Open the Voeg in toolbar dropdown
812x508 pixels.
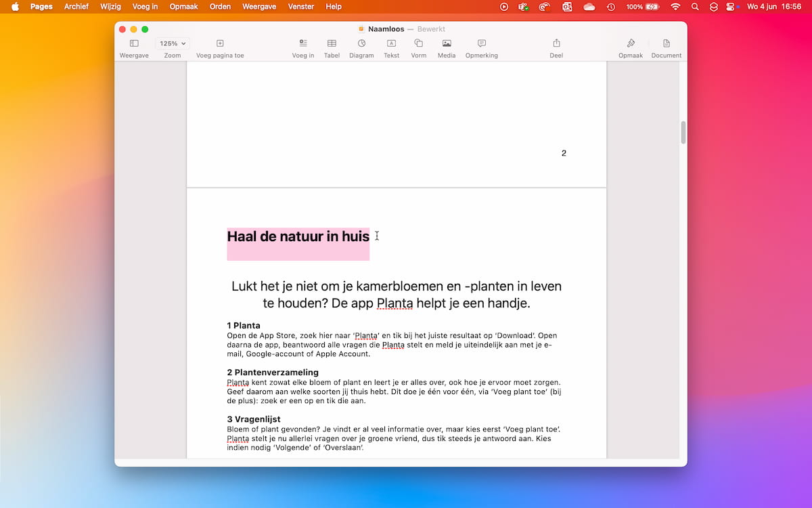(303, 43)
